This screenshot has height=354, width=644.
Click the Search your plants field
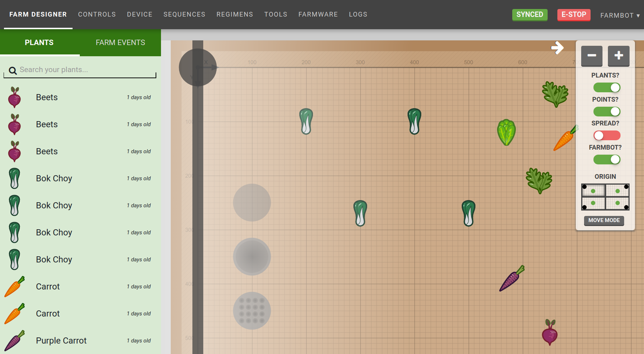pyautogui.click(x=87, y=70)
